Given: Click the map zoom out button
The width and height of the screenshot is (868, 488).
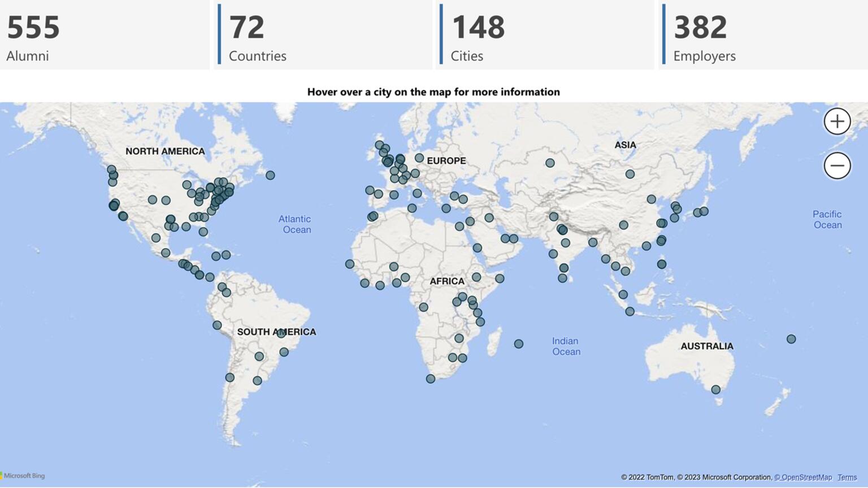Looking at the screenshot, I should pyautogui.click(x=837, y=165).
